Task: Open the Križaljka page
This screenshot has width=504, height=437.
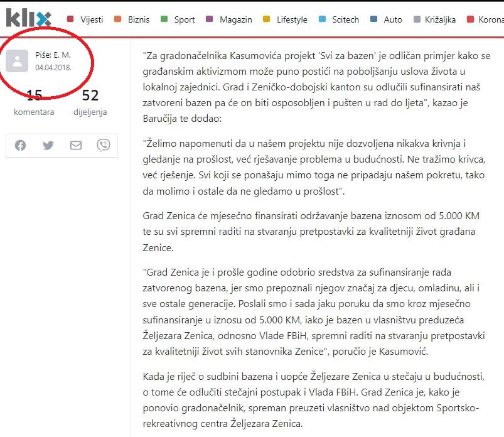Action: 435,19
